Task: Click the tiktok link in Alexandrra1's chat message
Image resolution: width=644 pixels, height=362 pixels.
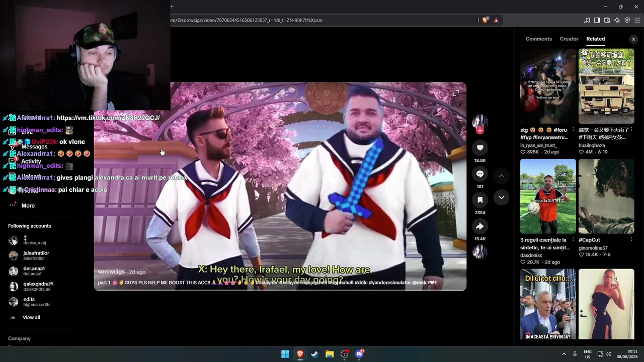Action: click(x=108, y=118)
